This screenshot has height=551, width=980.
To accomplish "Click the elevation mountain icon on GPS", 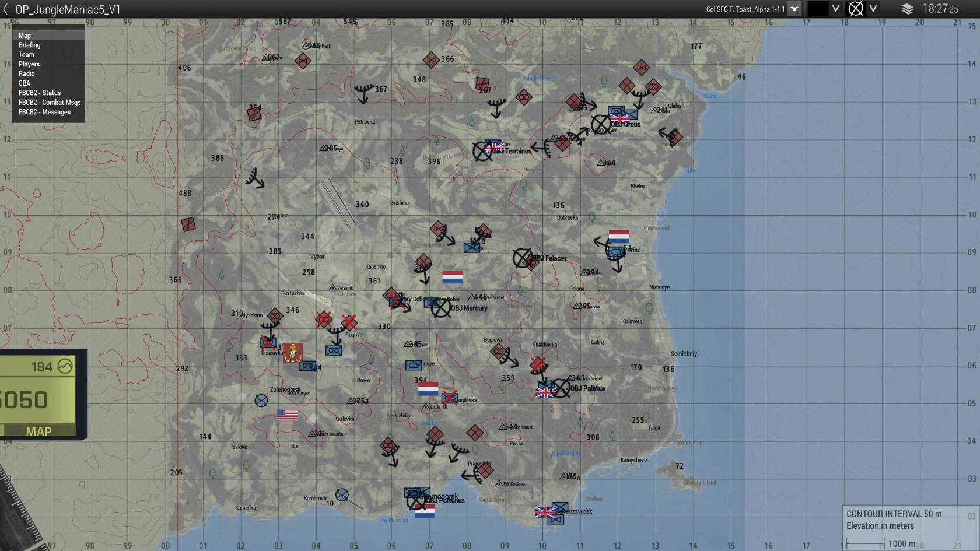I will click(x=65, y=367).
